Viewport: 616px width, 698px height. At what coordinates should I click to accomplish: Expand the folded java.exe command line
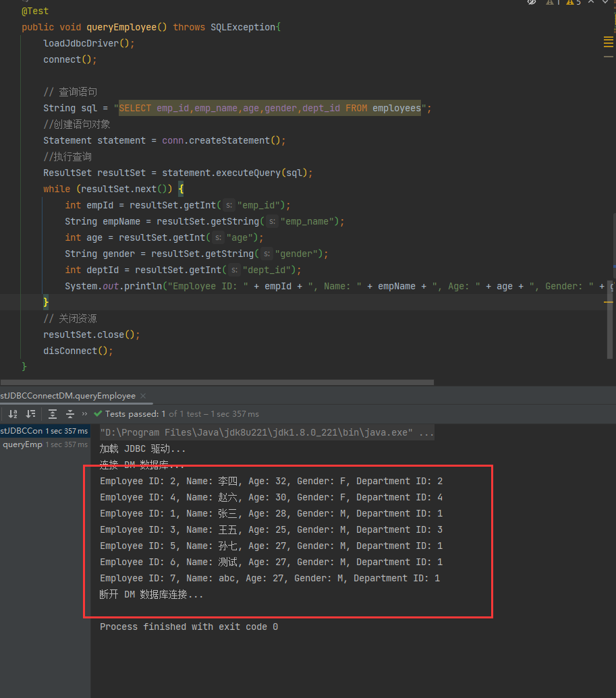tap(267, 433)
